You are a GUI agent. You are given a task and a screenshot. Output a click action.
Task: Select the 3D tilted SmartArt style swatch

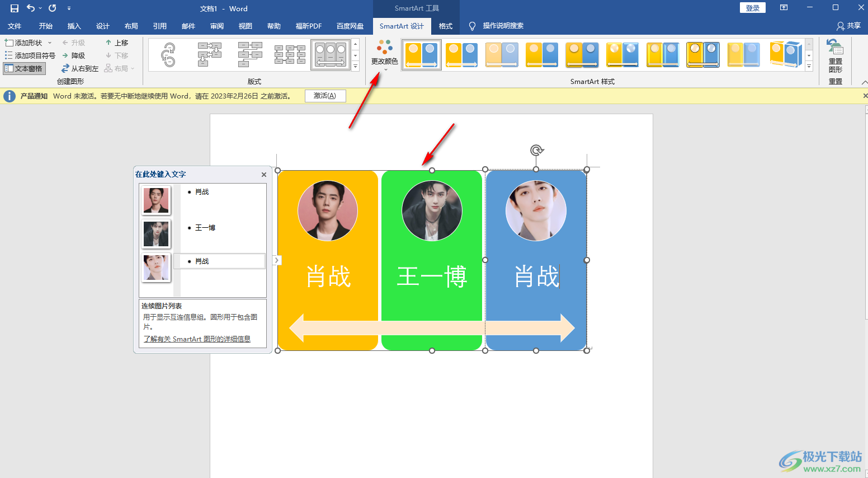click(785, 55)
